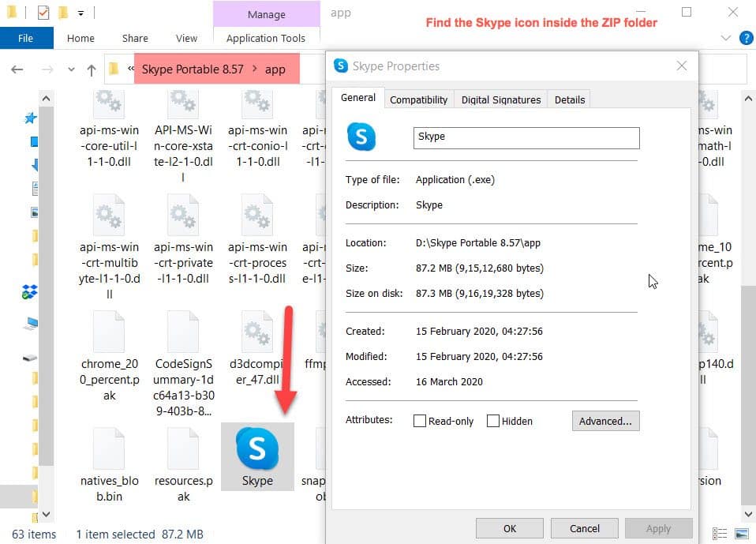
Task: Expand the ribbon with the chevron
Action: (x=726, y=38)
